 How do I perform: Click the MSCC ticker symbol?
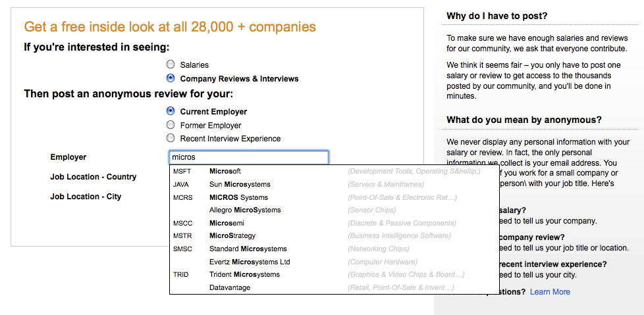tap(183, 223)
